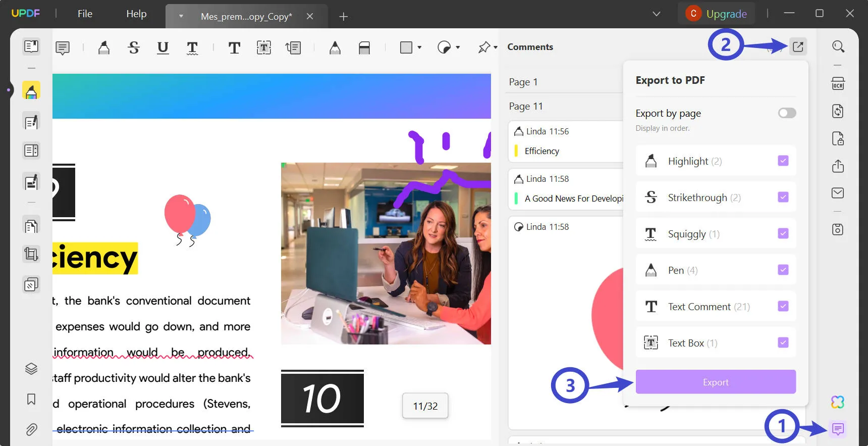This screenshot has width=868, height=446.
Task: Click the office meeting photo in document
Action: [x=386, y=254]
